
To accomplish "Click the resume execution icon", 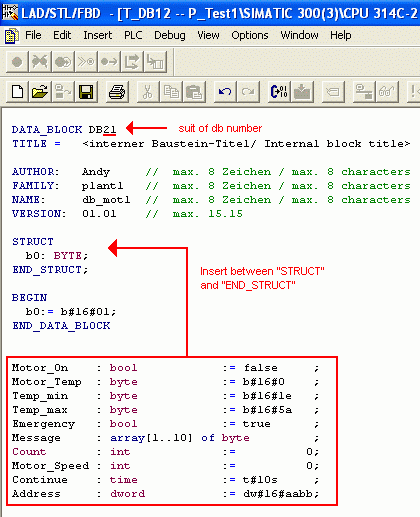I will coord(109,62).
